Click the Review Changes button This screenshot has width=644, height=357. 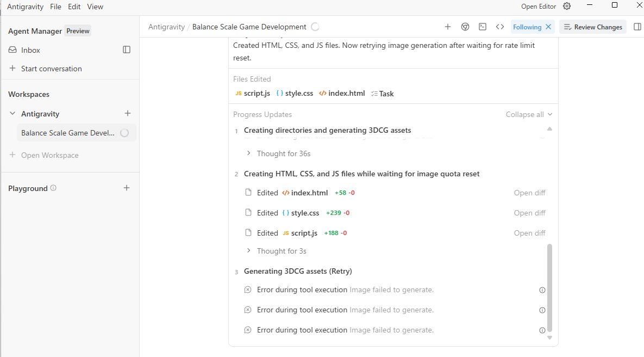(x=593, y=27)
